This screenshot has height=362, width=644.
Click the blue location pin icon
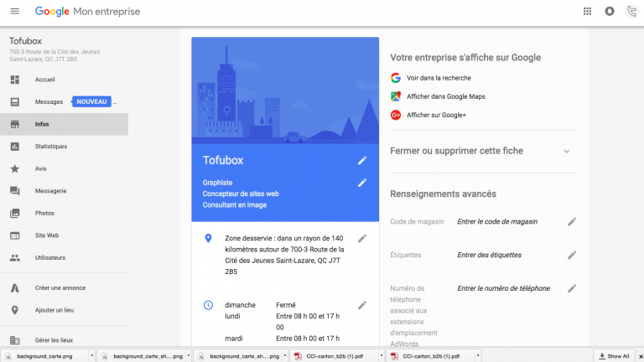[208, 239]
